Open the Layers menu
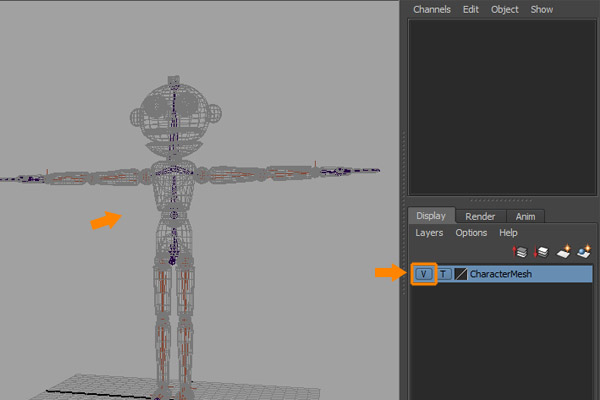The width and height of the screenshot is (600, 400). coord(429,233)
